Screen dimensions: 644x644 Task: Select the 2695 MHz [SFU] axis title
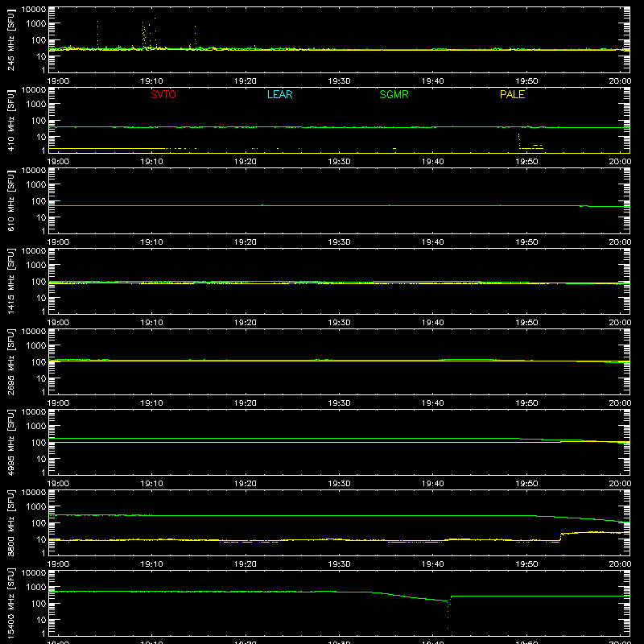pyautogui.click(x=11, y=361)
